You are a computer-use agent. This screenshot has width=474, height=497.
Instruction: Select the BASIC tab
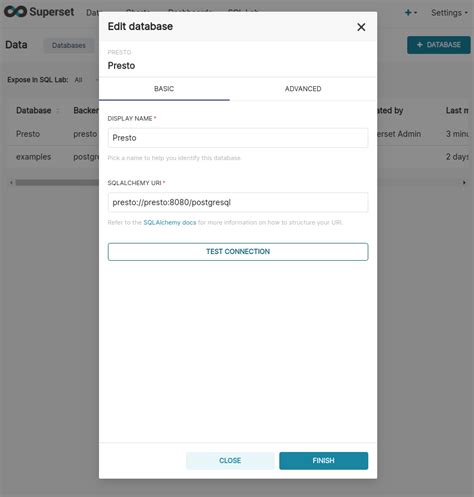point(164,89)
